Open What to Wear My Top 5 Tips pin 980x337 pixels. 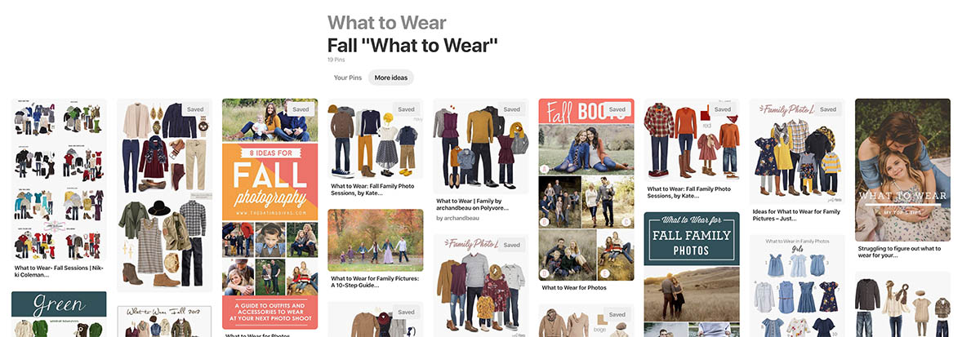pyautogui.click(x=902, y=170)
